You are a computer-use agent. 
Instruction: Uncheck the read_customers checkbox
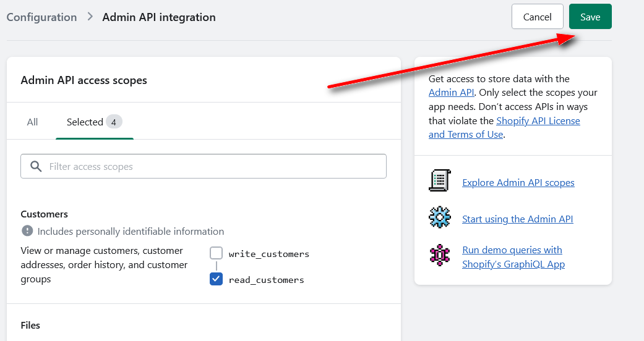pyautogui.click(x=216, y=279)
